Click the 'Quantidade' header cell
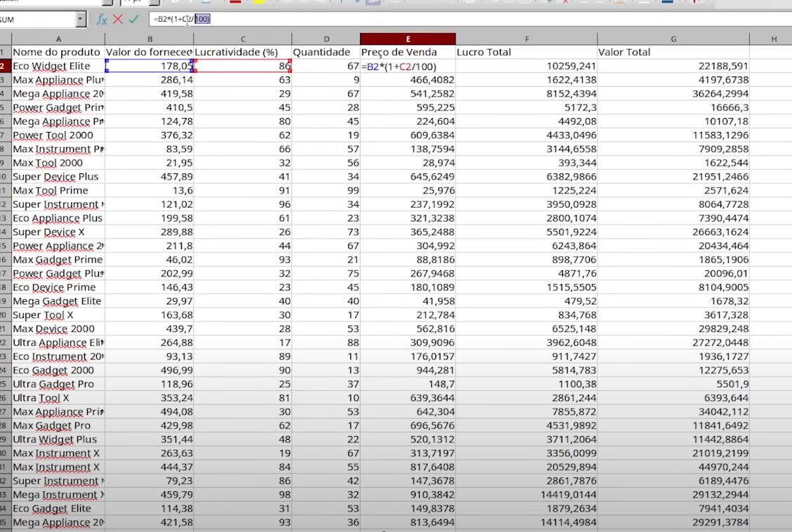The width and height of the screenshot is (792, 532). pos(326,52)
